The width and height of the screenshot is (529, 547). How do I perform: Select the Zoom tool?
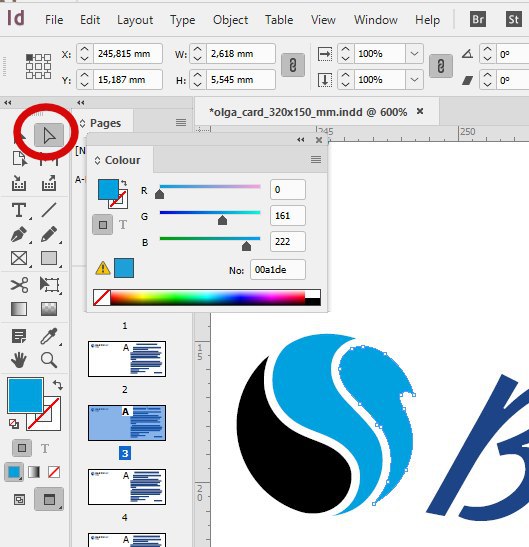coord(49,360)
